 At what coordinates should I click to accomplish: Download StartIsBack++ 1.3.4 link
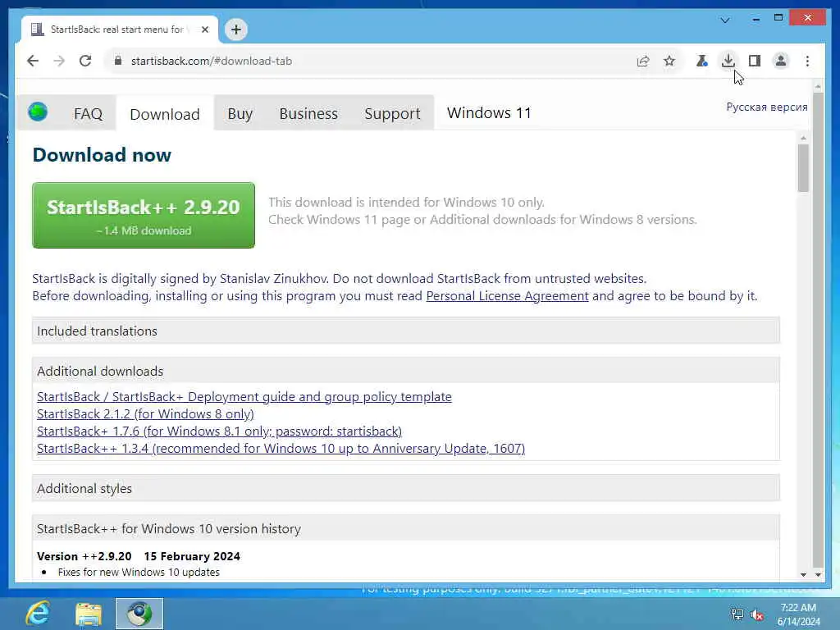pyautogui.click(x=281, y=448)
